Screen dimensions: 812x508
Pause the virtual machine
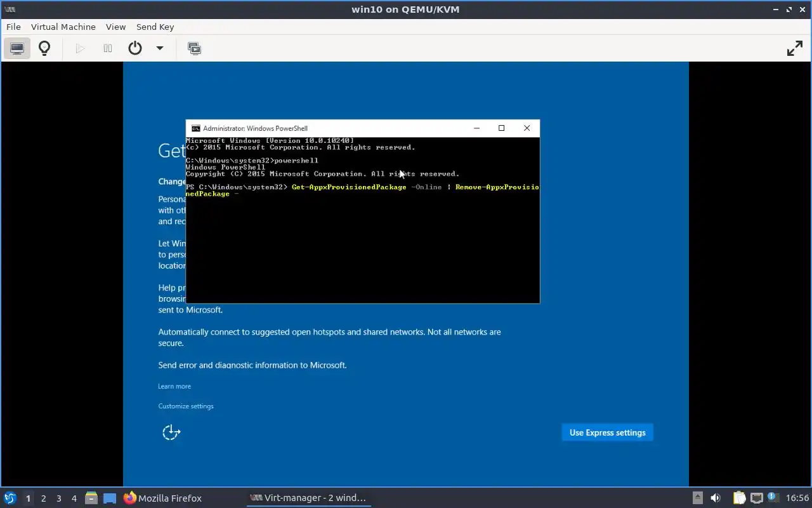coord(108,48)
